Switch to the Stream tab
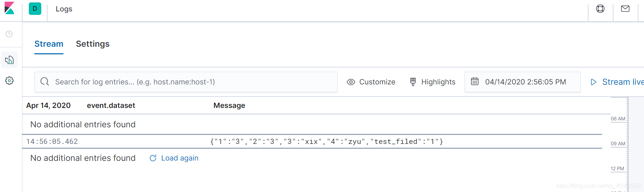 (x=49, y=44)
